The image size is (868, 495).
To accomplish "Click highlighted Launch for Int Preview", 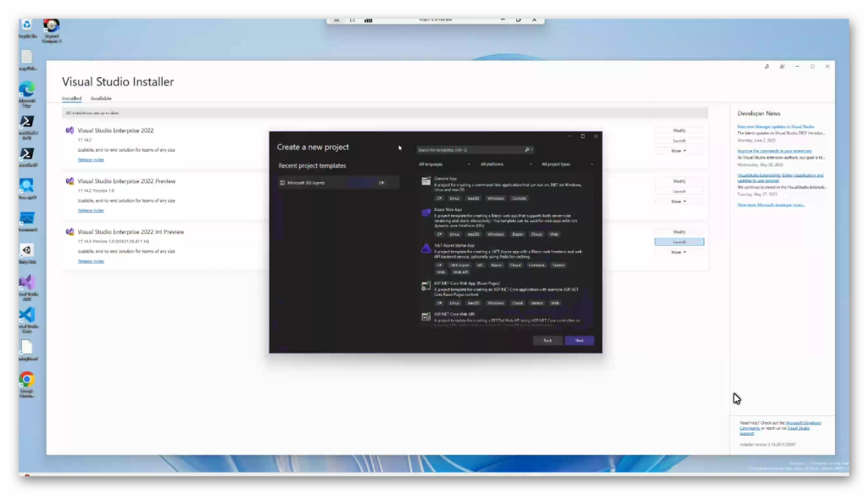I will tap(679, 242).
